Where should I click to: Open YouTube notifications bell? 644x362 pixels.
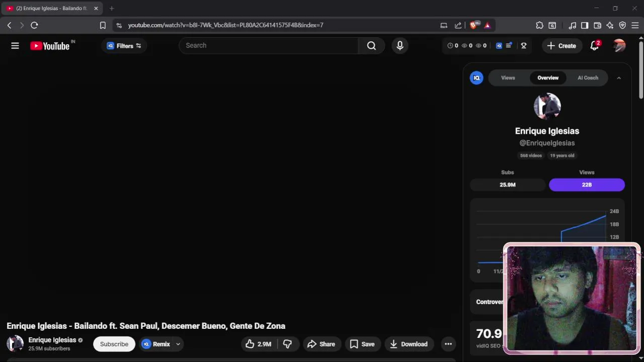coord(594,46)
